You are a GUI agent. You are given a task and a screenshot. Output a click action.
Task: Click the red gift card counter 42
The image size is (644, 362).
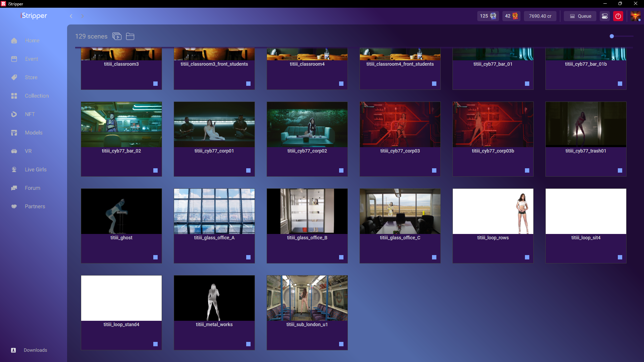511,16
